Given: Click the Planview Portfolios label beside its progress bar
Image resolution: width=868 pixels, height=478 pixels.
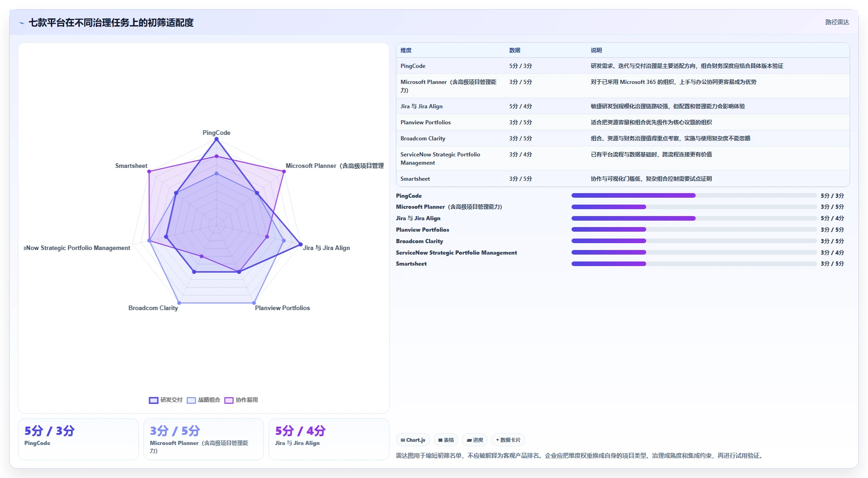Looking at the screenshot, I should tap(423, 230).
